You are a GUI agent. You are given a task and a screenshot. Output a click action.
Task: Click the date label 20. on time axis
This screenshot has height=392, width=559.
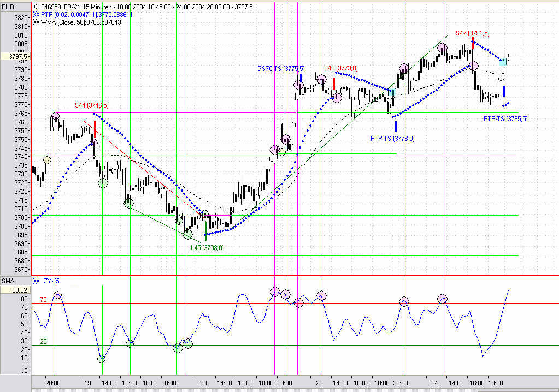204,383
